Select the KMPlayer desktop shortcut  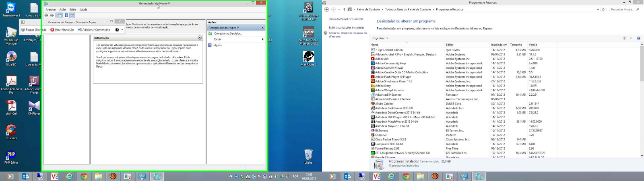tap(34, 108)
